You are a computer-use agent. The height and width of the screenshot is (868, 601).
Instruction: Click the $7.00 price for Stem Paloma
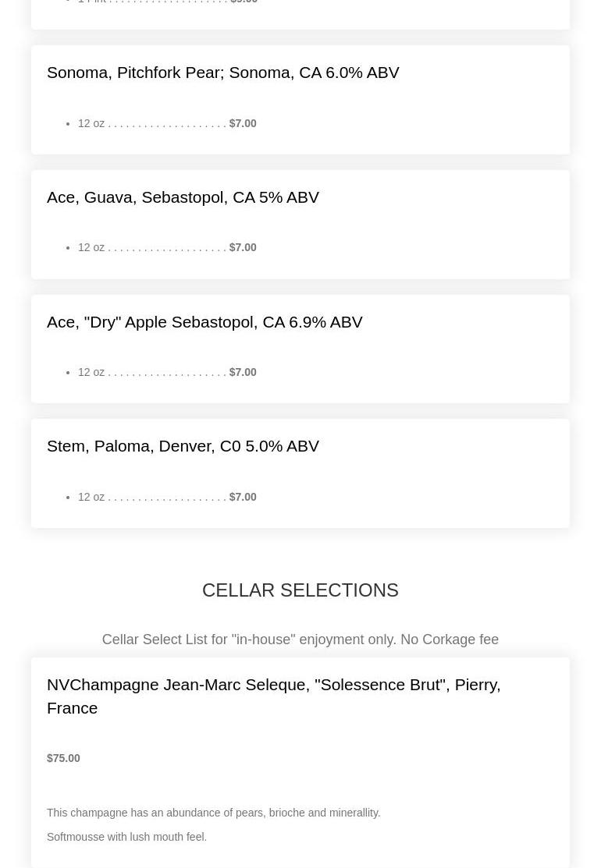pyautogui.click(x=243, y=497)
